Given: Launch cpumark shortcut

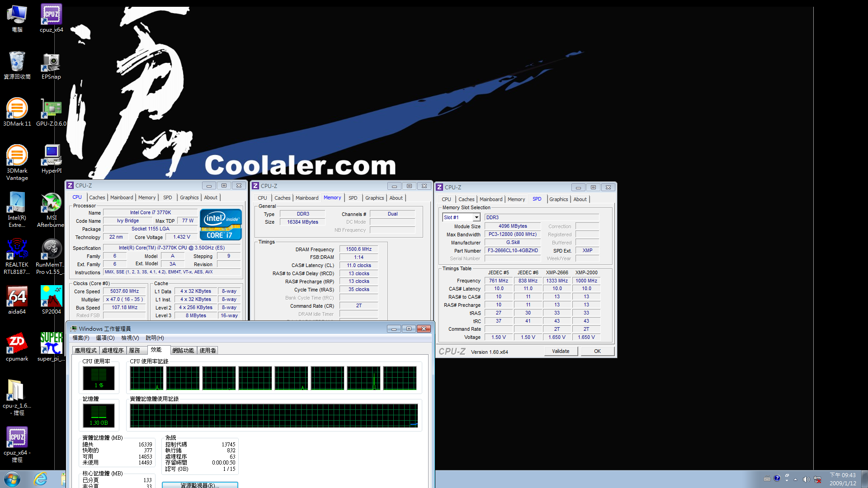Looking at the screenshot, I should [17, 347].
